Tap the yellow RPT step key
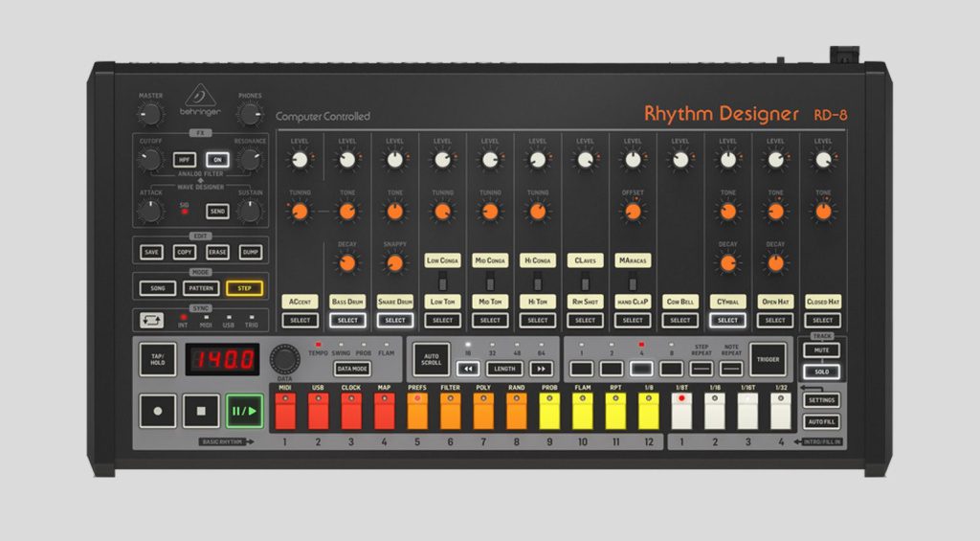 615,411
